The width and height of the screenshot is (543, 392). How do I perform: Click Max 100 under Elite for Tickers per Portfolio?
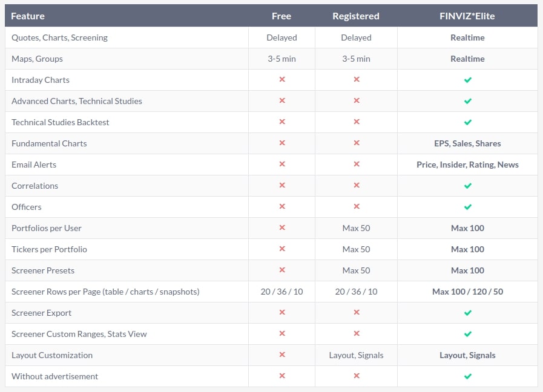click(467, 249)
